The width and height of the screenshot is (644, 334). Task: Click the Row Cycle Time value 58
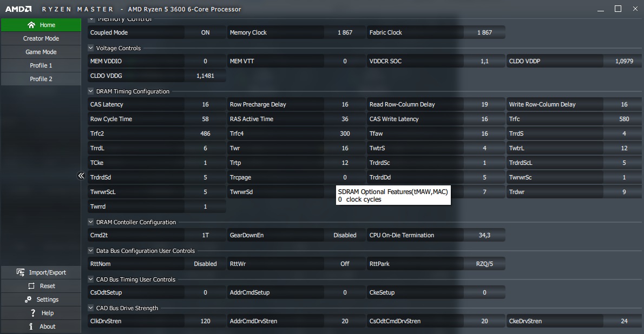click(x=205, y=119)
